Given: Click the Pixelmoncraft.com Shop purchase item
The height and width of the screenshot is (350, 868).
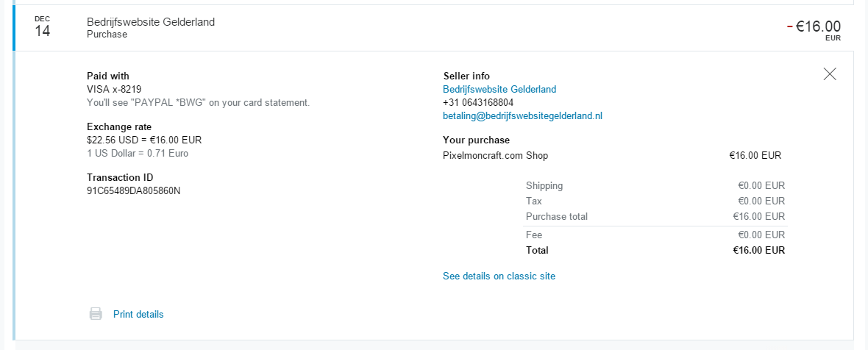Looking at the screenshot, I should (x=496, y=155).
